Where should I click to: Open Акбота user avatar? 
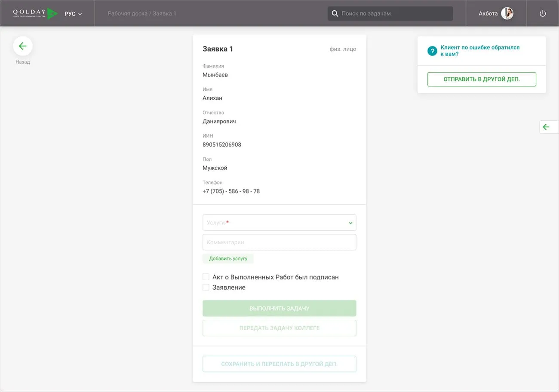507,13
